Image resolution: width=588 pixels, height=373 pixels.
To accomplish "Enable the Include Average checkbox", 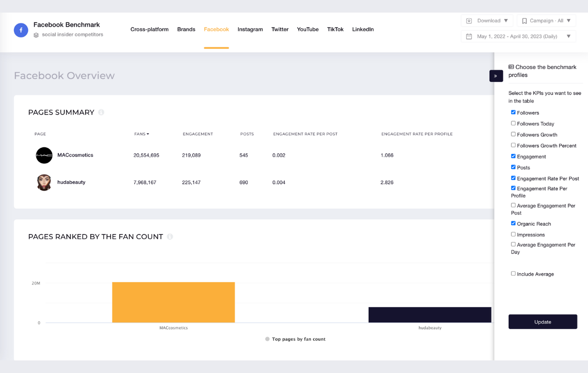I will (513, 274).
